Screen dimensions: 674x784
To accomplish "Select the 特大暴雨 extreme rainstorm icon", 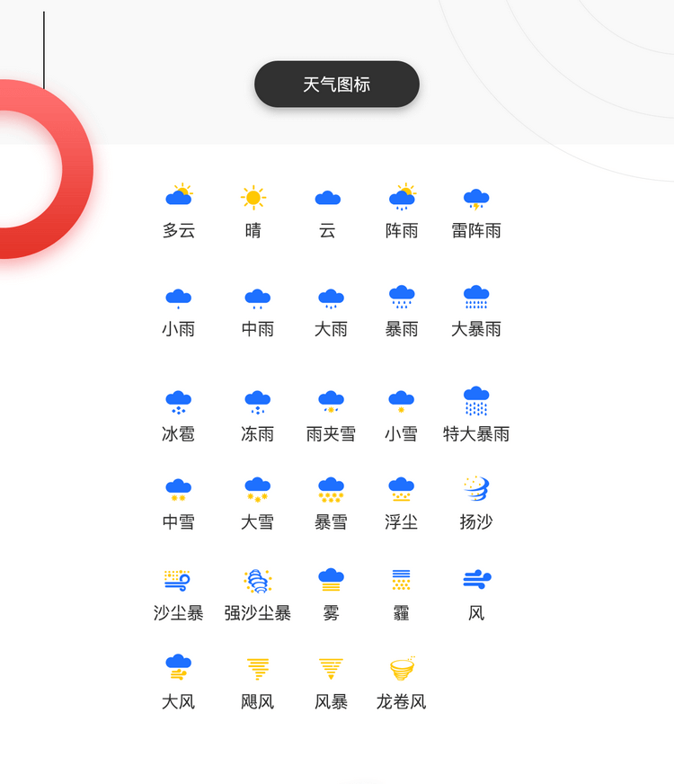I will pyautogui.click(x=476, y=401).
